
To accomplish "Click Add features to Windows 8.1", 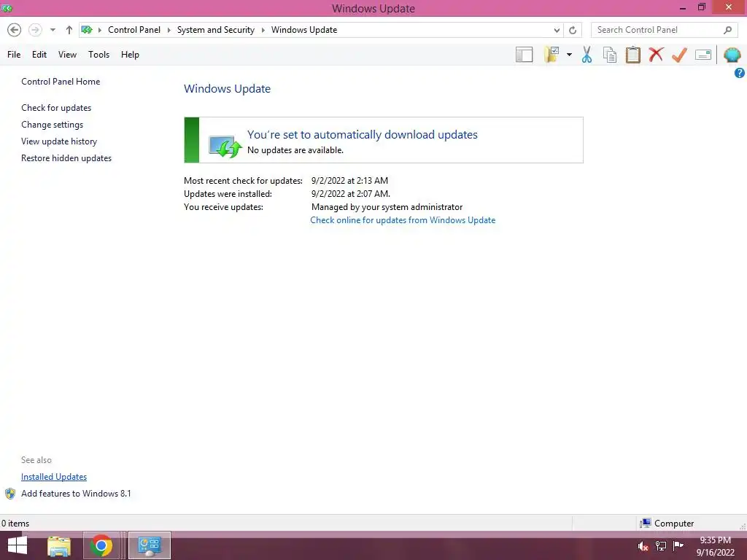I will click(76, 494).
